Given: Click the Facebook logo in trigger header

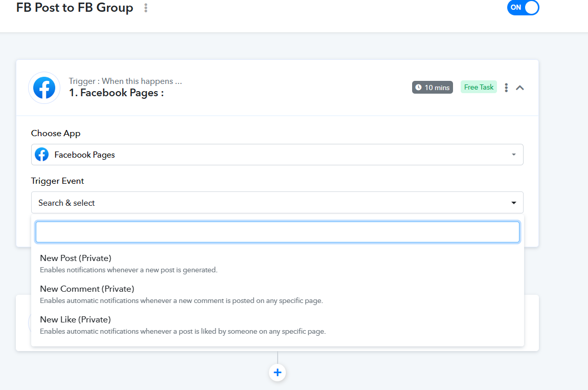Looking at the screenshot, I should tap(44, 88).
